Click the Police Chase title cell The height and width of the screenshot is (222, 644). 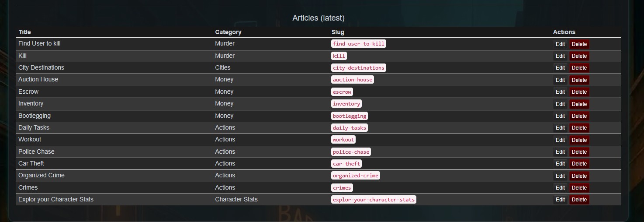(36, 152)
